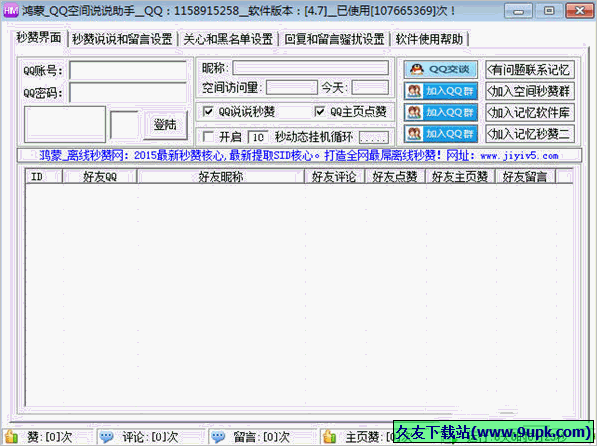The width and height of the screenshot is (597, 446).
Task: Open the 秒赞说说和留言设置 tab
Action: 122,39
